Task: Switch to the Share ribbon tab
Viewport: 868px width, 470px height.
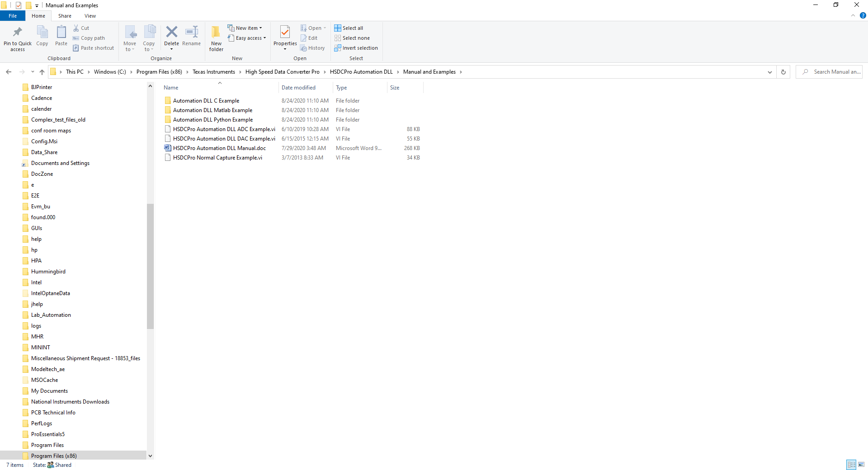Action: (65, 16)
